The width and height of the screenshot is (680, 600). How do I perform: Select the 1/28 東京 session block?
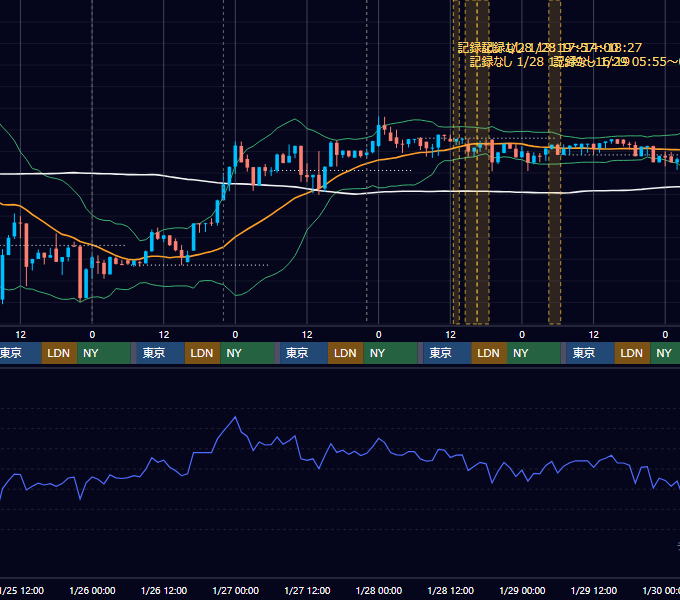[447, 353]
